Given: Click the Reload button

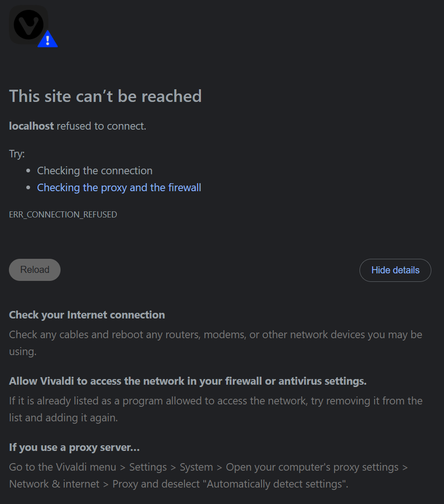Looking at the screenshot, I should [x=34, y=270].
